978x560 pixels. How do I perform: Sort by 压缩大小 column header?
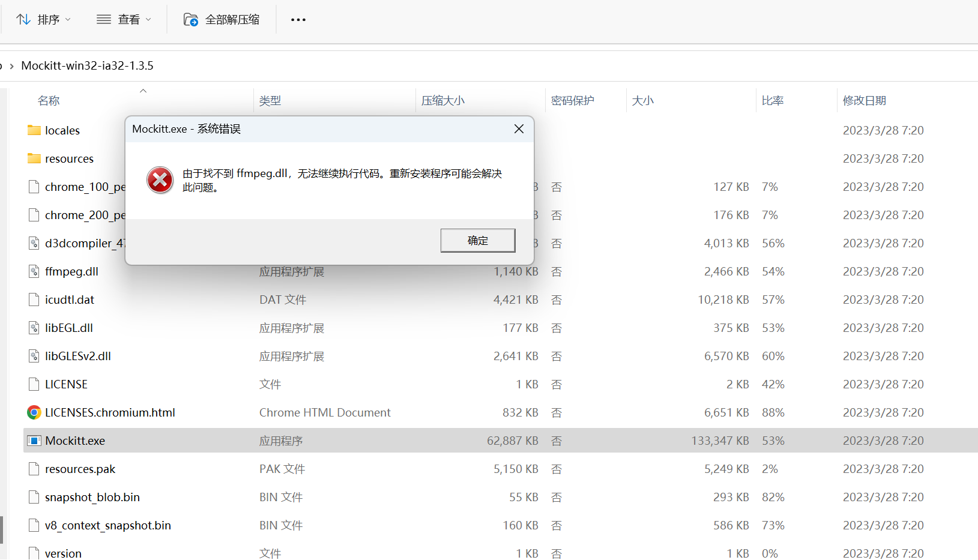click(x=443, y=101)
